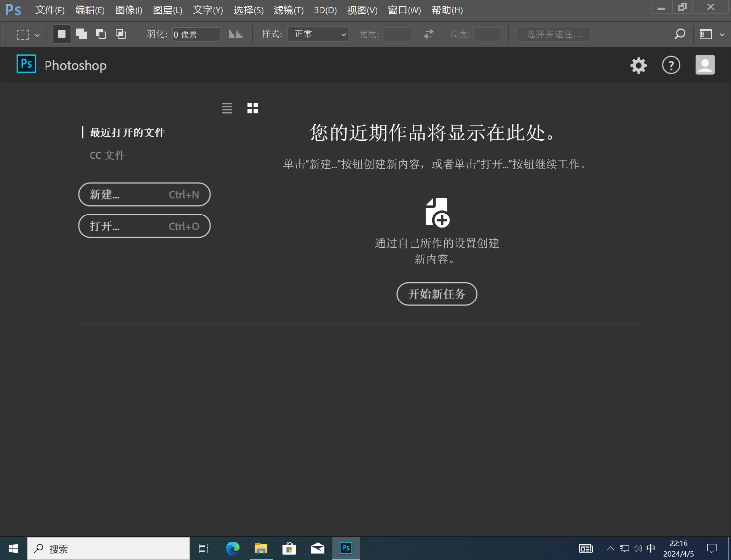Screen dimensions: 731x560
Task: Click the network status tray icon
Action: click(624, 549)
